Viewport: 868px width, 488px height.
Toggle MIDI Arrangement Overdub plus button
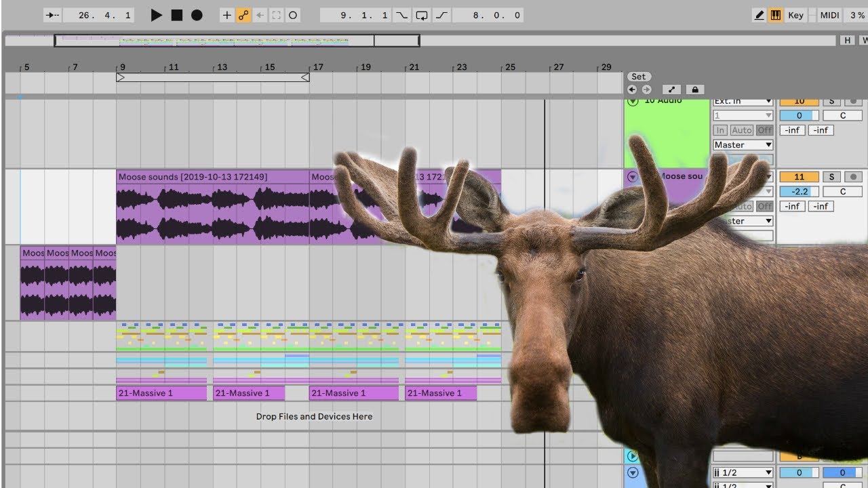(x=227, y=15)
